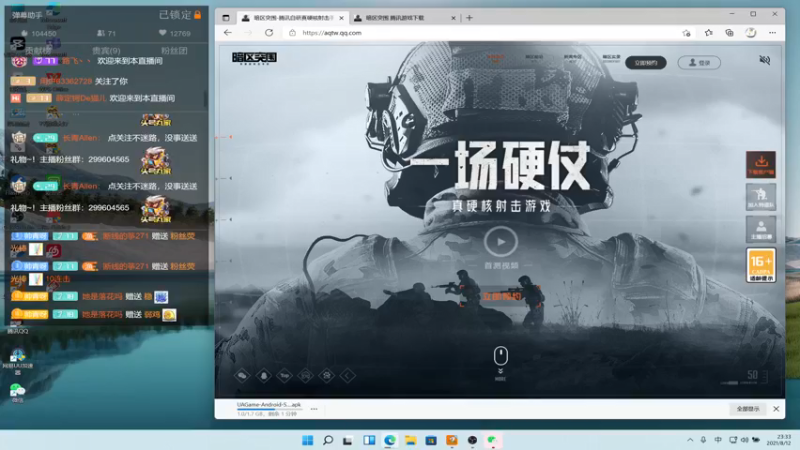Open the taskbar widgets icon
This screenshot has height=450, width=800.
(369, 440)
